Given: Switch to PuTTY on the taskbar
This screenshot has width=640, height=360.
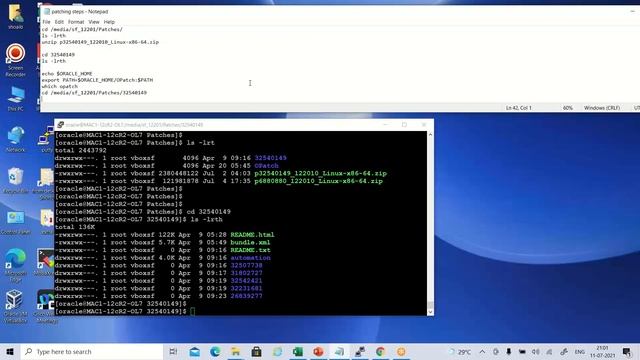Looking at the screenshot, I should (x=360, y=351).
